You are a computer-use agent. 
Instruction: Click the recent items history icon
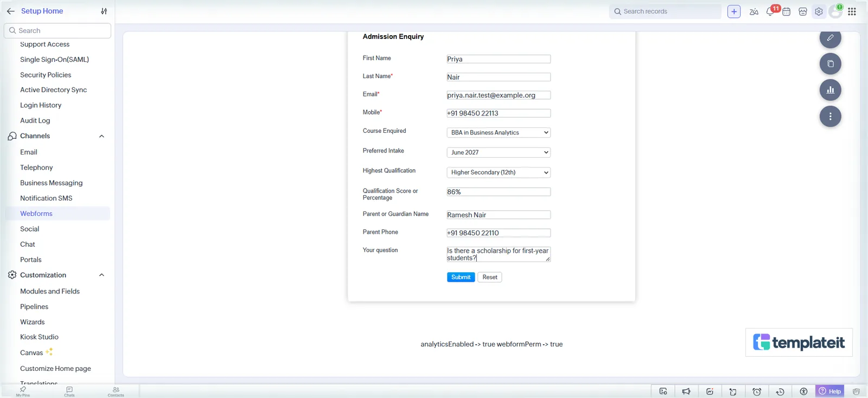coord(780,391)
